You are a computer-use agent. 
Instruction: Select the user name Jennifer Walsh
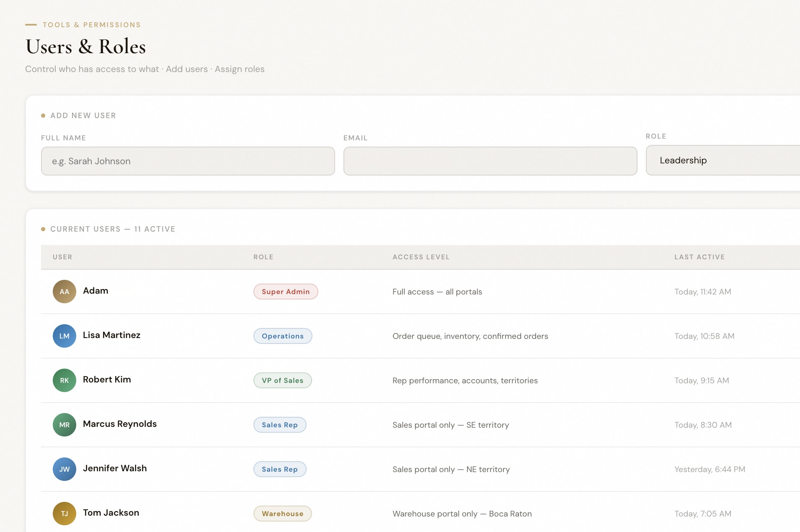pyautogui.click(x=115, y=468)
